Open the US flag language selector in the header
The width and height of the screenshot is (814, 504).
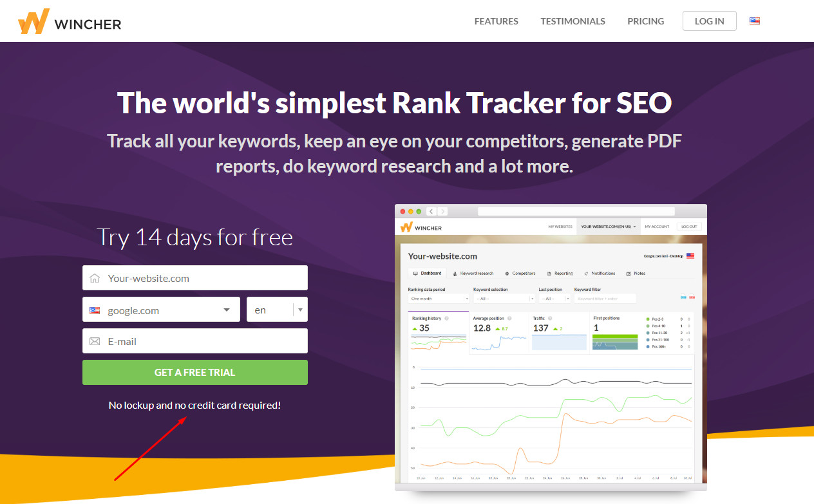pyautogui.click(x=755, y=21)
